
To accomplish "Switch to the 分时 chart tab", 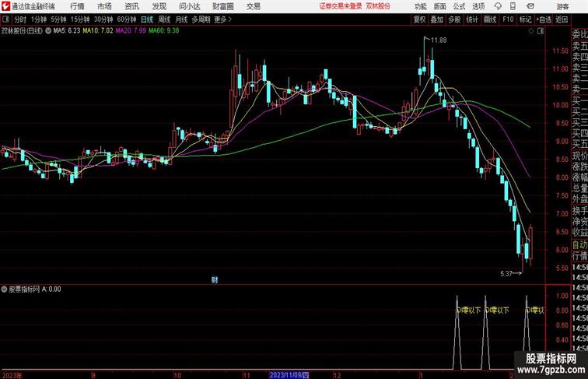I will click(20, 19).
